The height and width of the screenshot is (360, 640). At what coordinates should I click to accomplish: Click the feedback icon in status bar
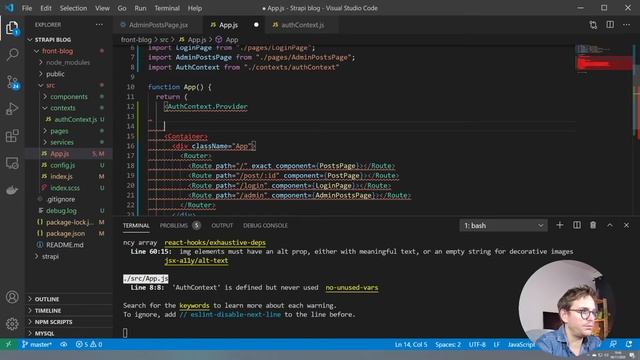click(x=613, y=344)
